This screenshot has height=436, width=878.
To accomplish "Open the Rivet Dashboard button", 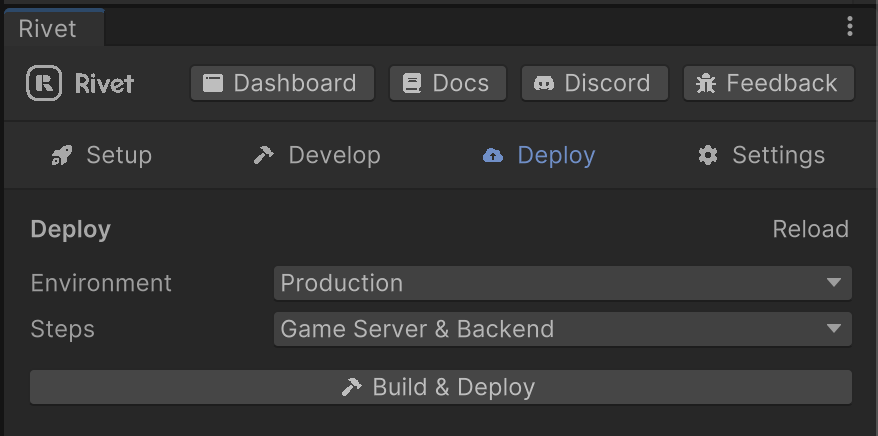I will coord(282,83).
